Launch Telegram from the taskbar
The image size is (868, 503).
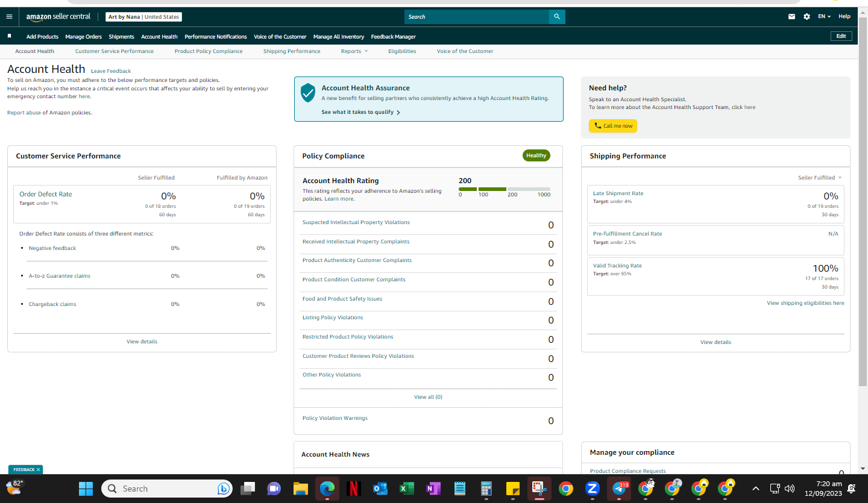pos(619,489)
